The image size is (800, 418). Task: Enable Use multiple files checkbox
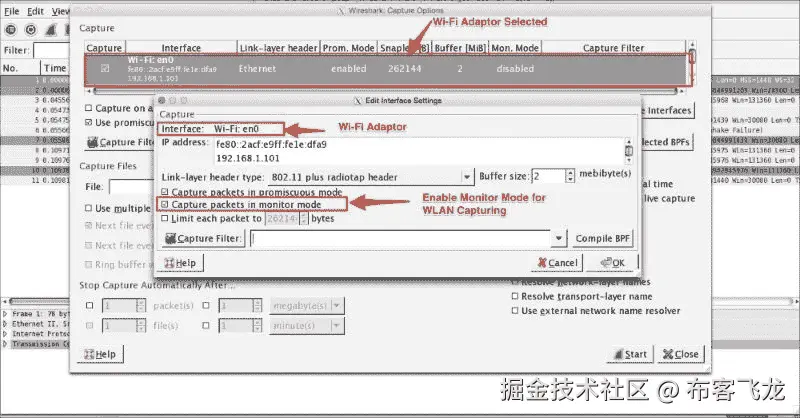[89, 208]
